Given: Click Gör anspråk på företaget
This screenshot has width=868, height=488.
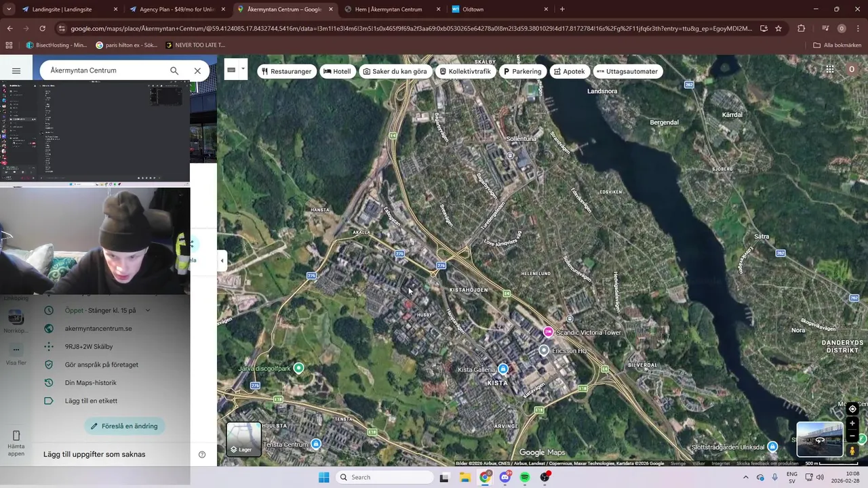Looking at the screenshot, I should 102,365.
